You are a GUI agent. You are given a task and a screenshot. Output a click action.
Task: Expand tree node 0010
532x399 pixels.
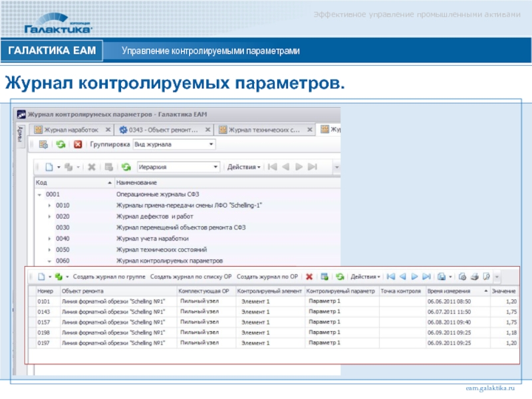tap(49, 206)
